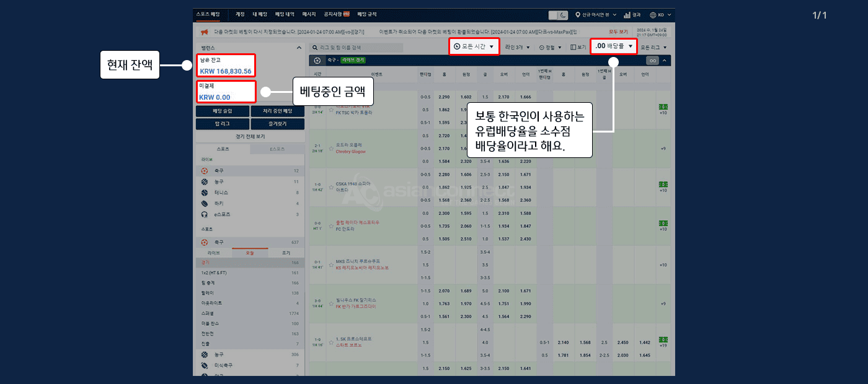
Task: Click the soccer ball icon in league header
Action: (317, 60)
